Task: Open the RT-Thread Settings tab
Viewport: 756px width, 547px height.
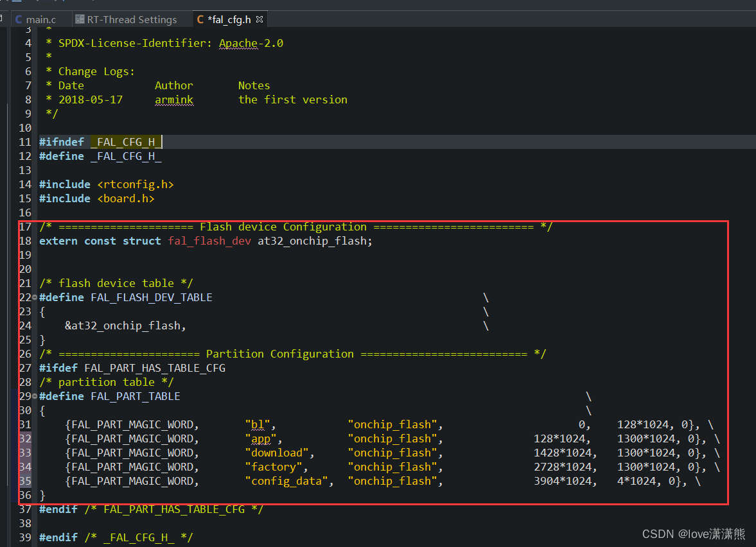Action: coord(127,20)
